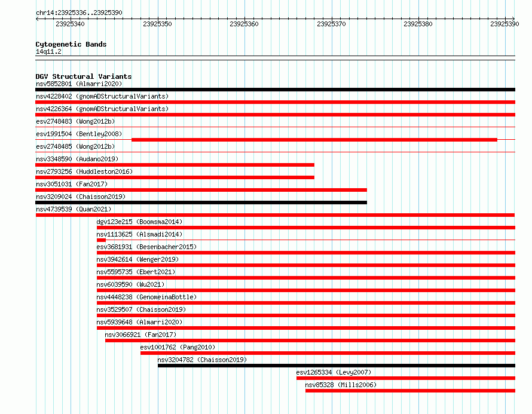Select red bar under nsv3066921 (Fan2017)

310,341
